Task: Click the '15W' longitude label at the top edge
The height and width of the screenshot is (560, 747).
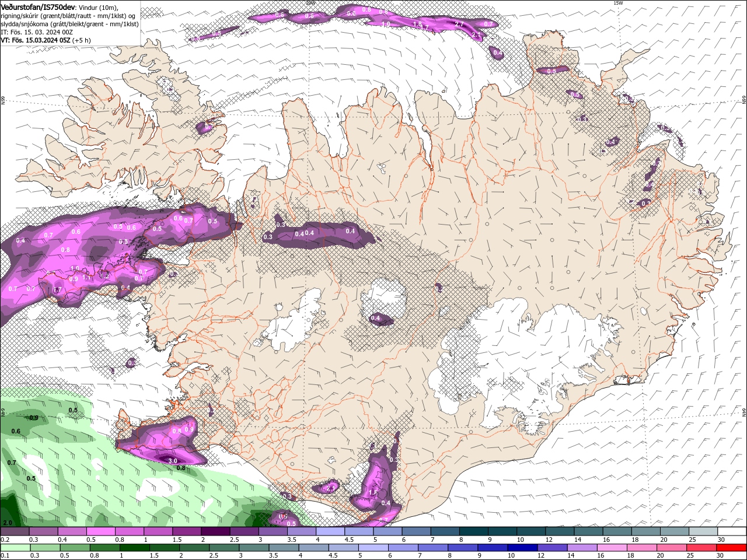Action: (619, 3)
